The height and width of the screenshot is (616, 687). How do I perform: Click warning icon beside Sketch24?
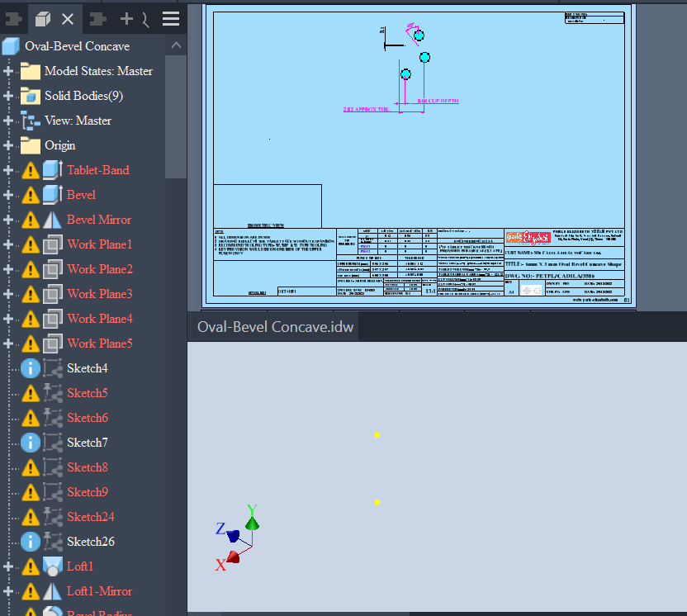pyautogui.click(x=31, y=518)
